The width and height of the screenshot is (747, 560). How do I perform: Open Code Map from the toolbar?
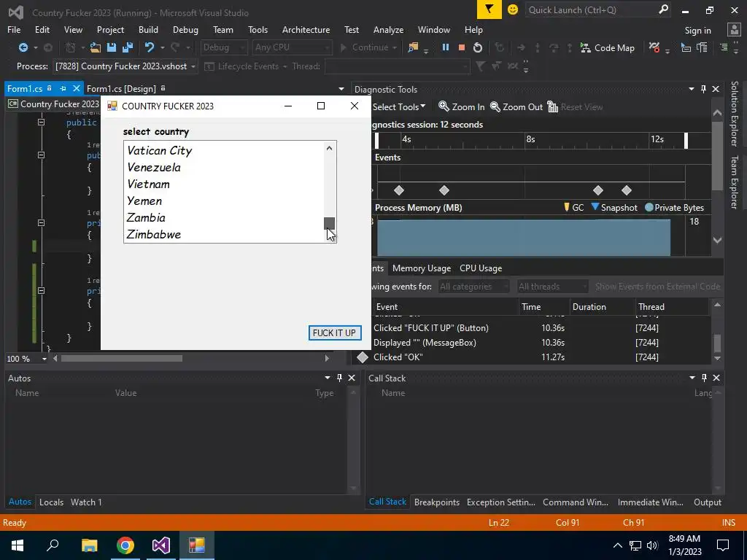point(608,47)
